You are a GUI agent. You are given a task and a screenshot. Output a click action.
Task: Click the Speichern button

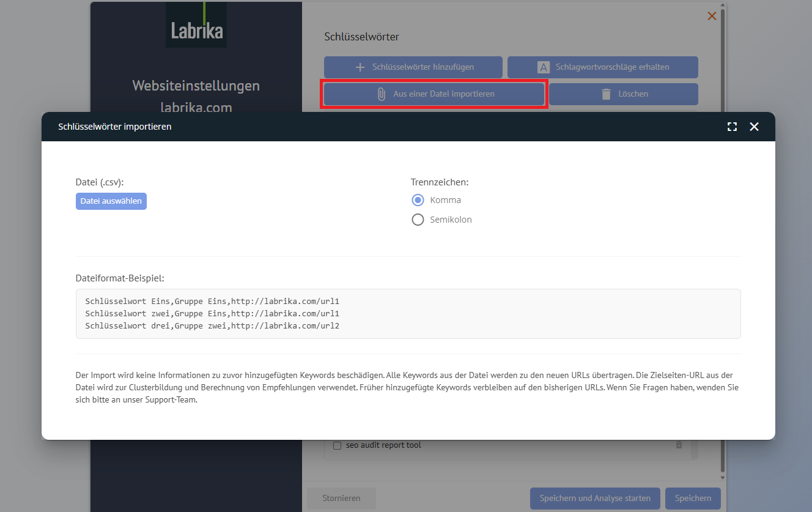(x=693, y=499)
